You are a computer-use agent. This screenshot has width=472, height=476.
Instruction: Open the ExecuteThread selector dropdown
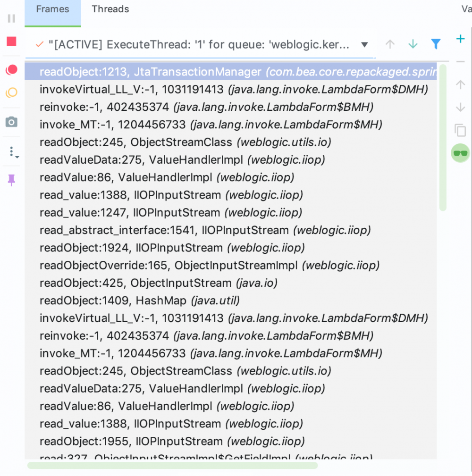point(364,44)
